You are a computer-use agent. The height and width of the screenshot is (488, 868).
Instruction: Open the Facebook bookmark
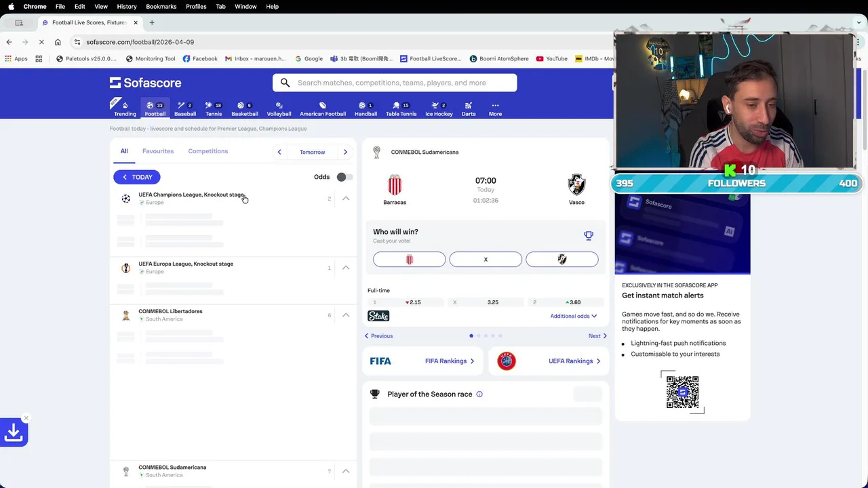200,59
